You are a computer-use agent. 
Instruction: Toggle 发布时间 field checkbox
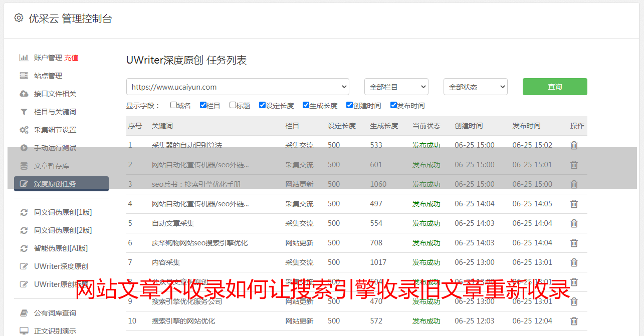click(393, 105)
